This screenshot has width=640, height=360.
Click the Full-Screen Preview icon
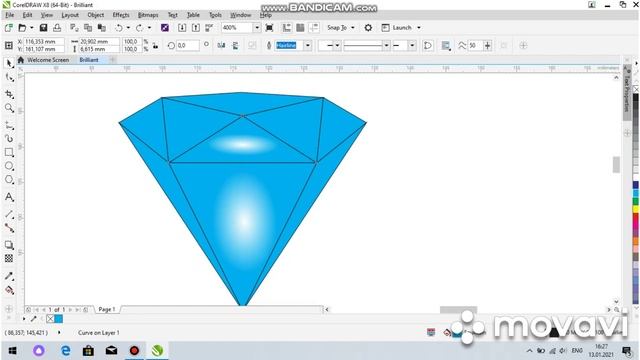[269, 28]
